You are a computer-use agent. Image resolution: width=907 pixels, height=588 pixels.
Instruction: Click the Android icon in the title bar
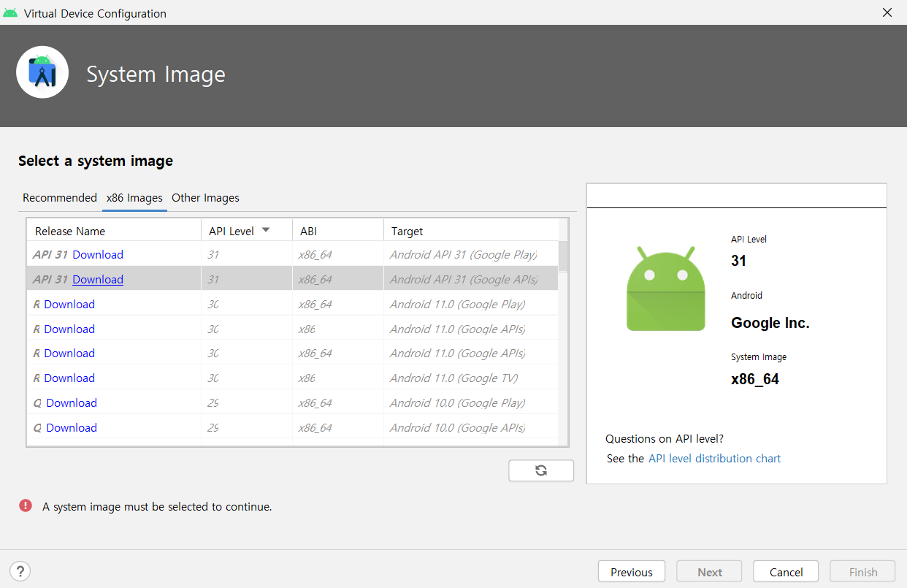[x=10, y=12]
